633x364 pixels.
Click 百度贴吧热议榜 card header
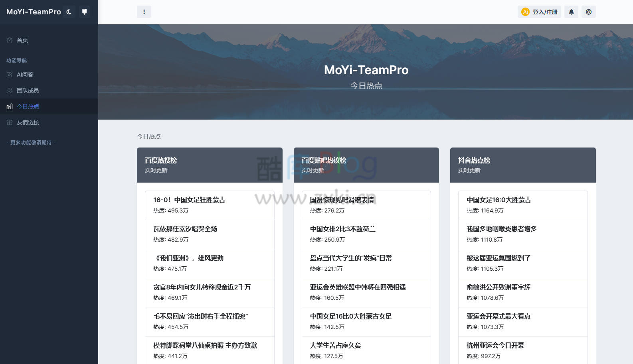click(366, 165)
